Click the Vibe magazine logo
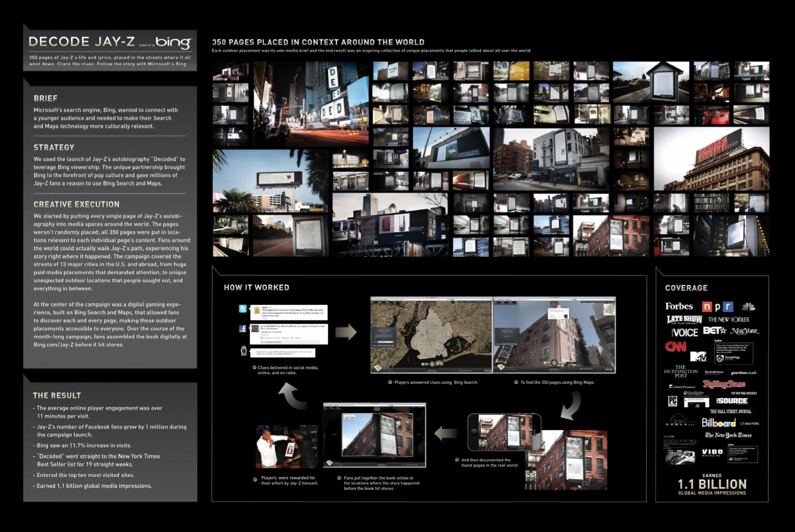Screen dimensions: 795x532 click(712, 452)
